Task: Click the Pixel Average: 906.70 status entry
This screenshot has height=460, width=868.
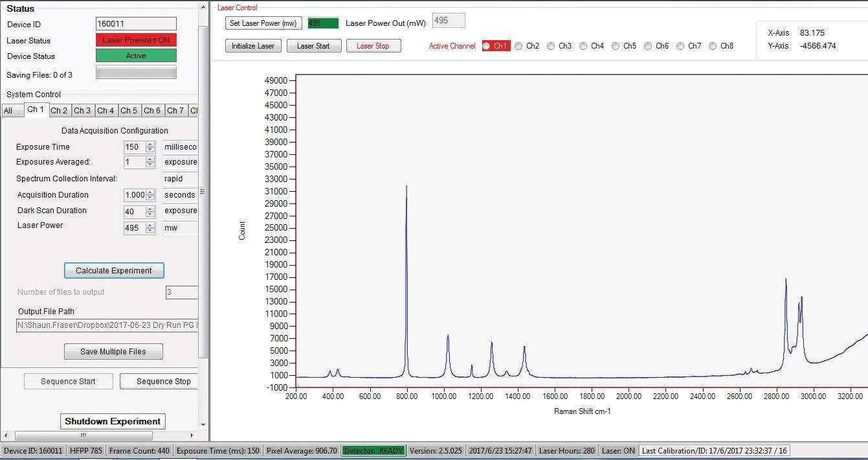Action: [x=302, y=451]
